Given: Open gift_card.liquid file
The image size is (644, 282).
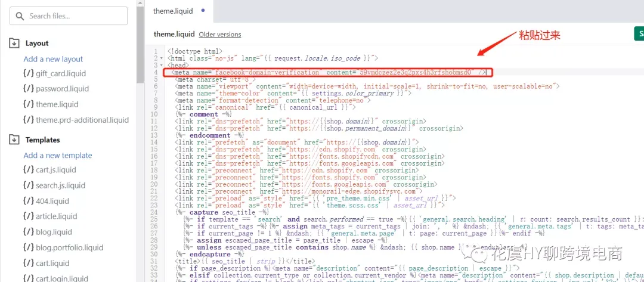Looking at the screenshot, I should (61, 73).
